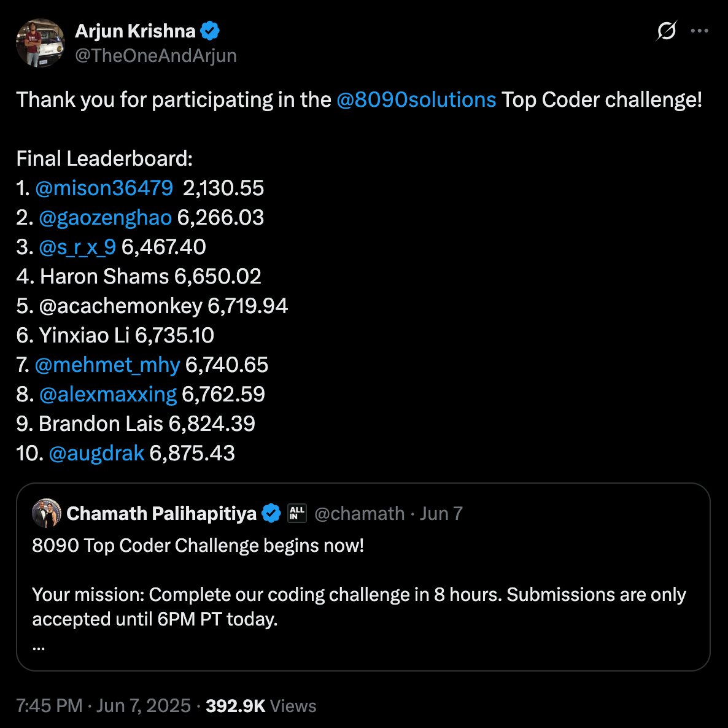Click the All-In affiliation badge icon
Viewport: 728px width, 728px height.
coord(297,513)
